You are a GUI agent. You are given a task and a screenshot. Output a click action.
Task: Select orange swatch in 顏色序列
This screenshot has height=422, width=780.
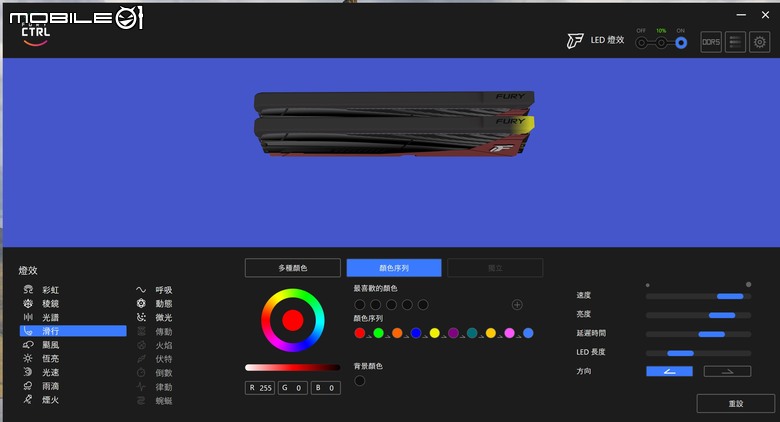[x=397, y=333]
